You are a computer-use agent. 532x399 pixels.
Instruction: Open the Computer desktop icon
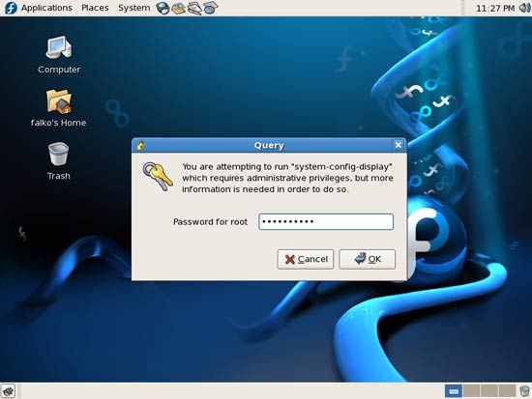point(59,55)
